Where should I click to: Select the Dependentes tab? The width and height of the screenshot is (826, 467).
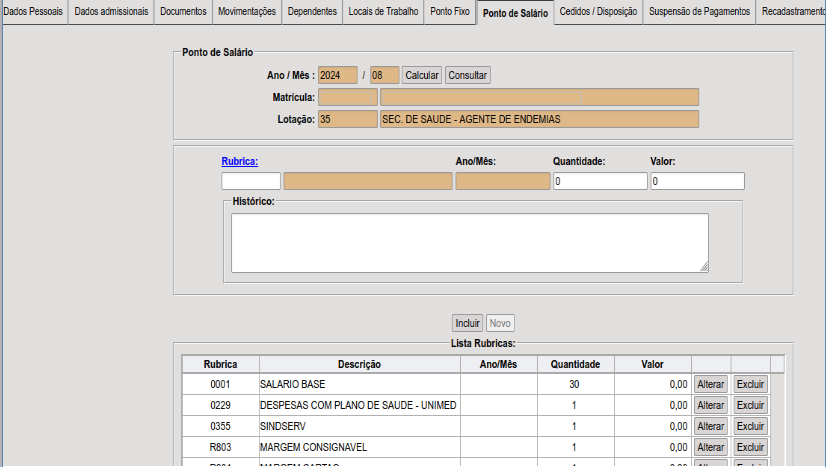pos(312,12)
